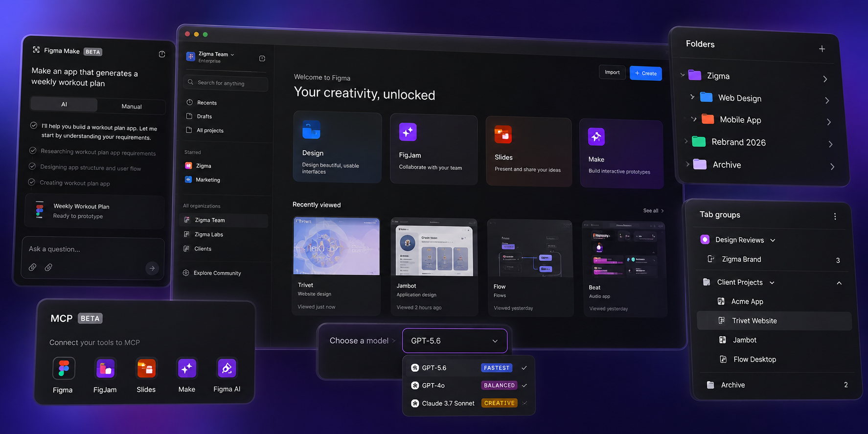Click See all for recently viewed

(654, 211)
